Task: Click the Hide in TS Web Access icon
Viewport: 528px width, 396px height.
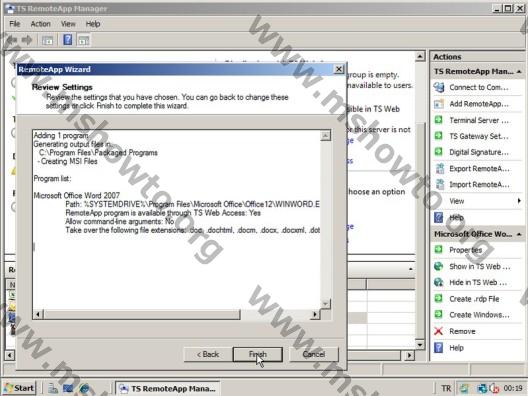Action: coord(438,282)
